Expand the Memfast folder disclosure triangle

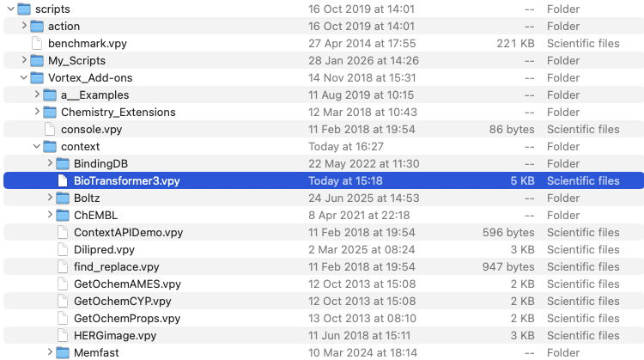point(49,352)
